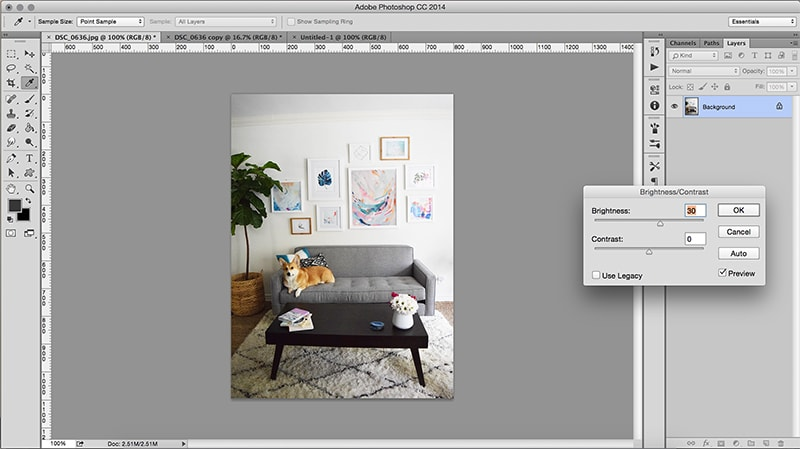Select the Path Selection tool
The image size is (800, 449).
(x=11, y=173)
